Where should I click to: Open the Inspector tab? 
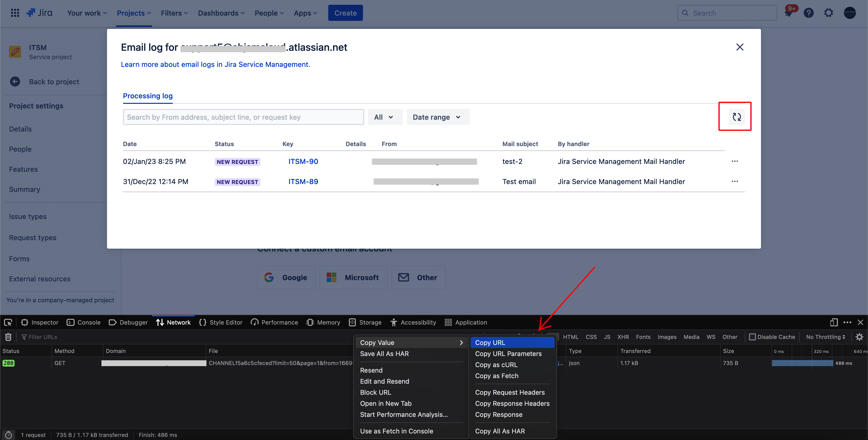point(39,323)
